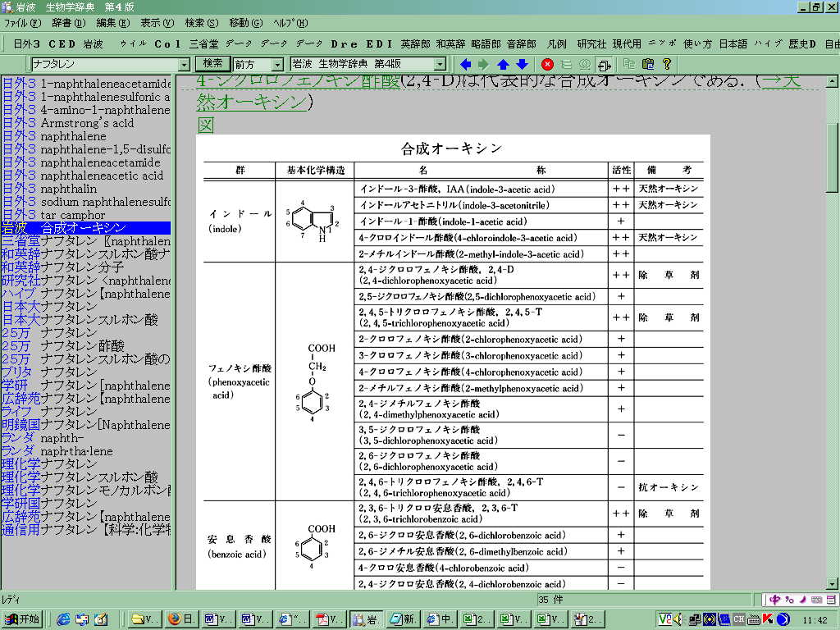Click the Firefox icon in the taskbar

(174, 619)
